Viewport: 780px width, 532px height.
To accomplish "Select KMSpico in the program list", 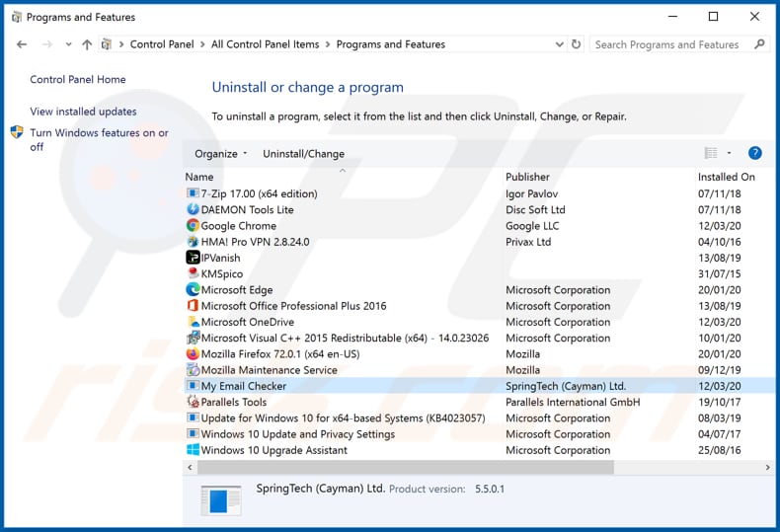I will click(222, 274).
